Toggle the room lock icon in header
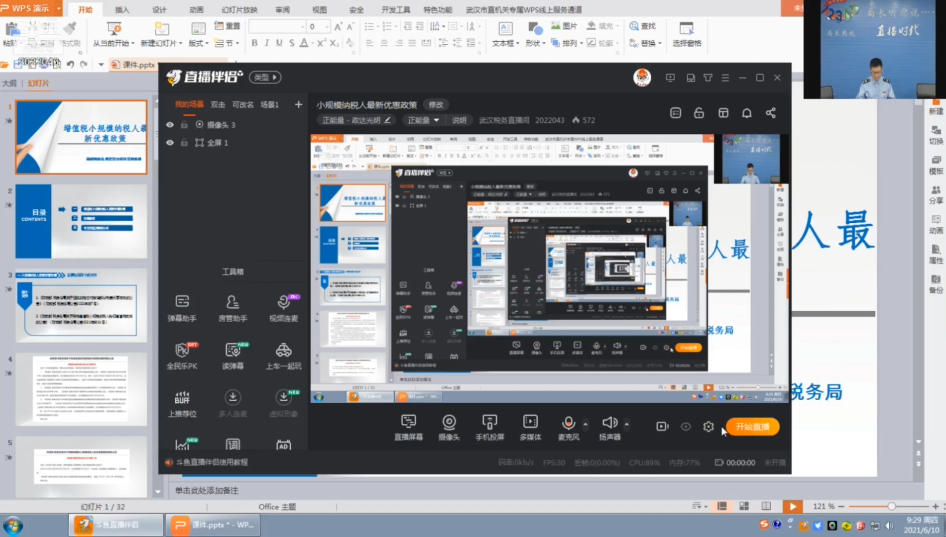This screenshot has width=946, height=537. coord(699,113)
